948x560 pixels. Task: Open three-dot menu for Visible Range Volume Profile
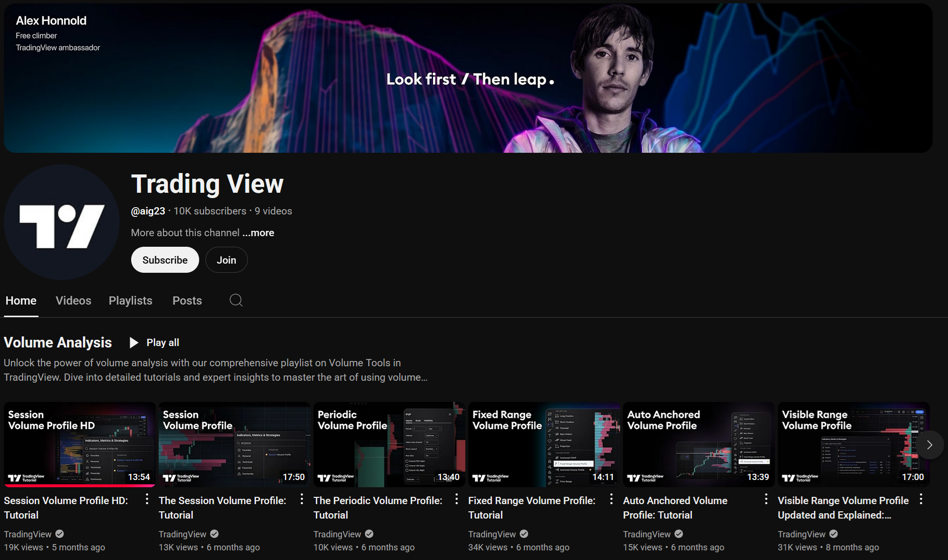[921, 499]
